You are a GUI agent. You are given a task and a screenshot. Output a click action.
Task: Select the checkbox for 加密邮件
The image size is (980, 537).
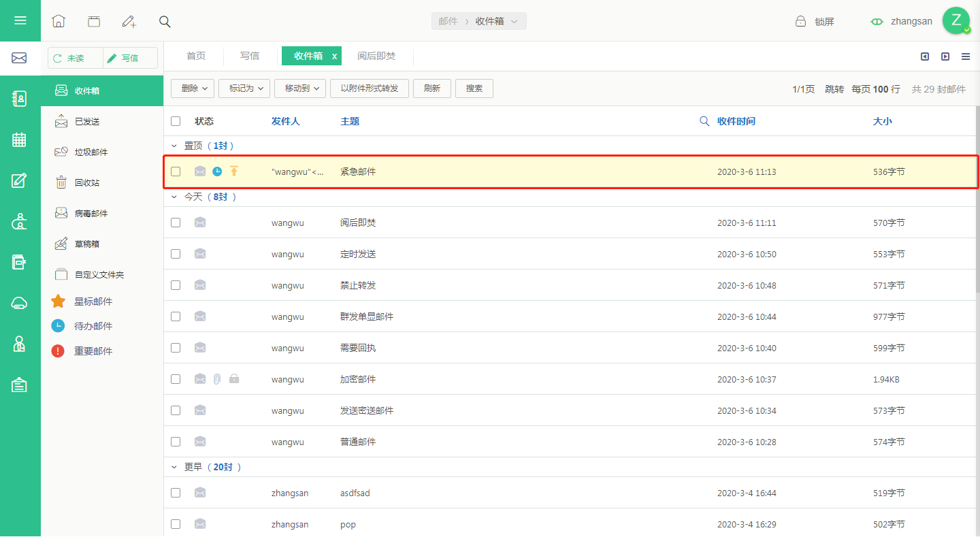(x=176, y=379)
